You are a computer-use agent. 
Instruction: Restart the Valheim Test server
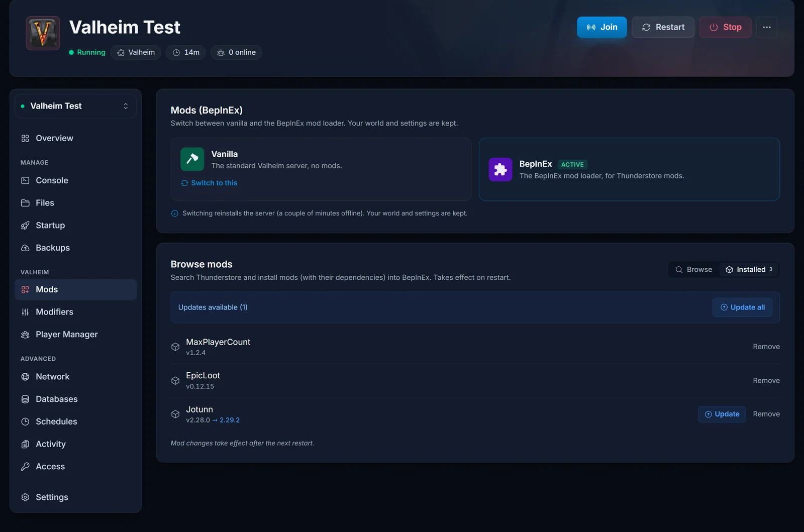click(x=663, y=27)
